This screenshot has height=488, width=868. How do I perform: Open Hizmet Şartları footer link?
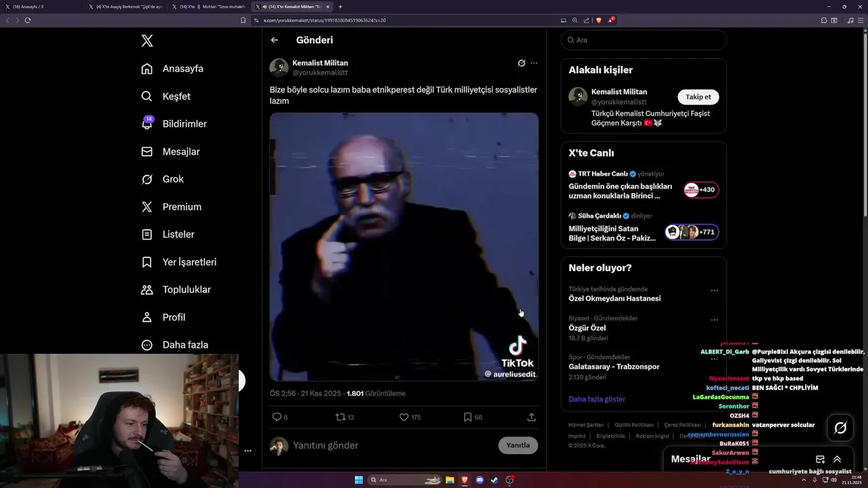586,425
